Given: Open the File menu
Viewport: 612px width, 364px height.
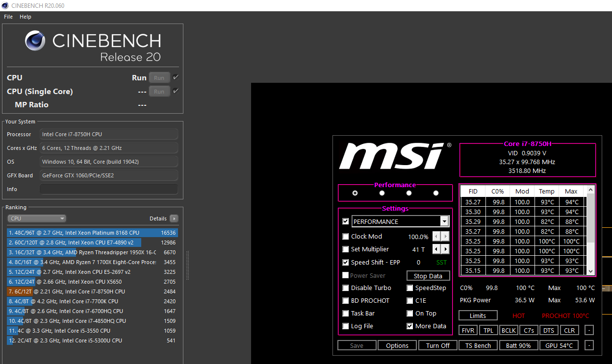Looking at the screenshot, I should coord(8,17).
